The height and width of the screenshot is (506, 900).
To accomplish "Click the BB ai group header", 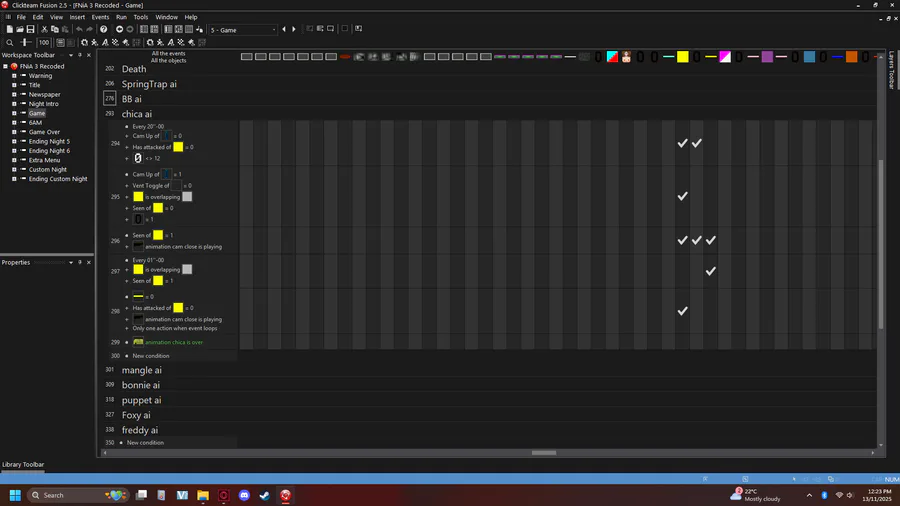I will pyautogui.click(x=131, y=99).
